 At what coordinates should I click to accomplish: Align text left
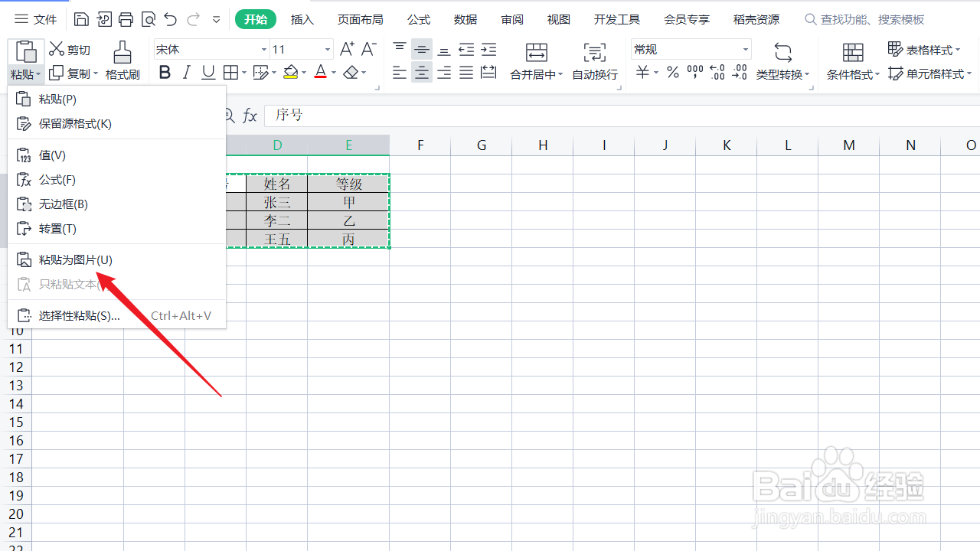coord(400,73)
